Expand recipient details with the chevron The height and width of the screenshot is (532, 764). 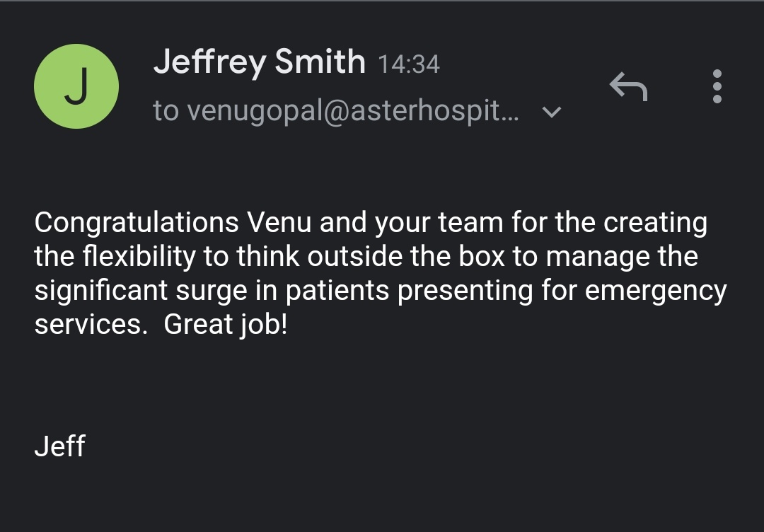pos(551,112)
